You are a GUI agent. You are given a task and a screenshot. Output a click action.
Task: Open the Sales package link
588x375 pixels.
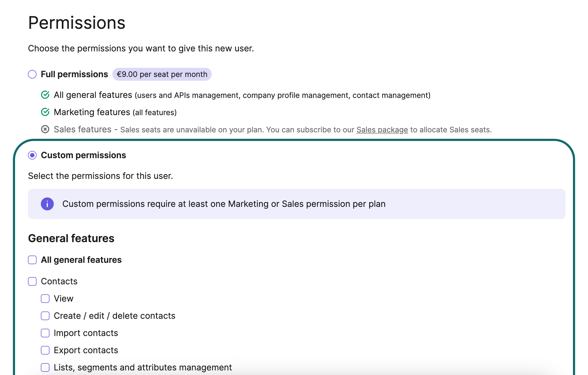point(382,129)
